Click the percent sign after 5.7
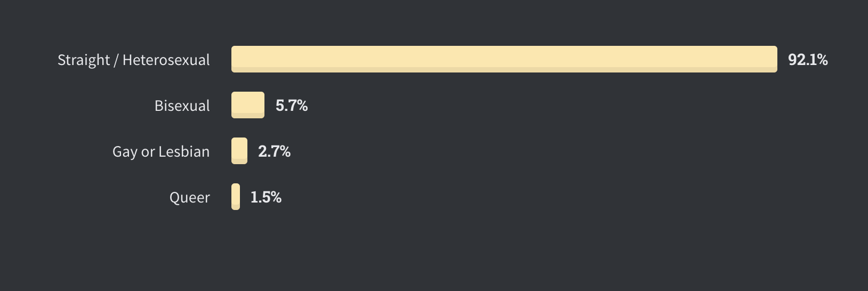Image resolution: width=868 pixels, height=291 pixels. [x=302, y=106]
